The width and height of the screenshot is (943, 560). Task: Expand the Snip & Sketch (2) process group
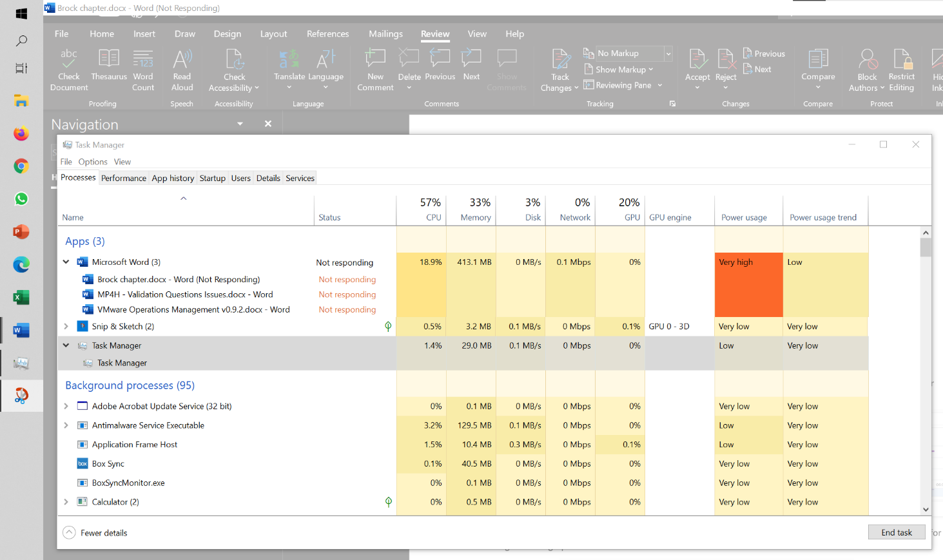click(x=66, y=326)
